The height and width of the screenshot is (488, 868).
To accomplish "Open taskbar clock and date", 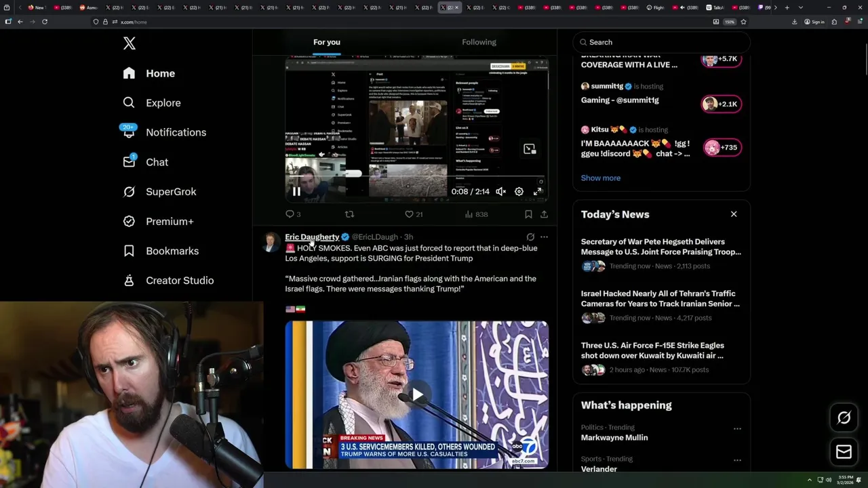I will click(x=845, y=480).
